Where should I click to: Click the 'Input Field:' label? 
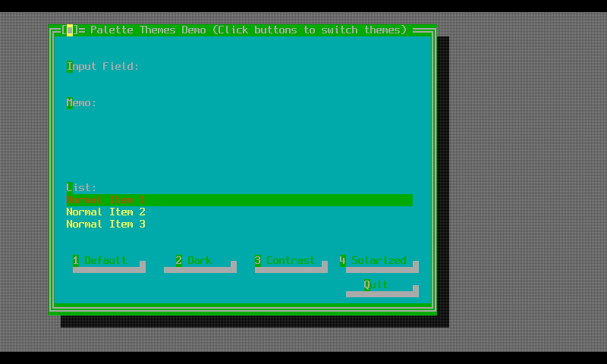pyautogui.click(x=103, y=67)
